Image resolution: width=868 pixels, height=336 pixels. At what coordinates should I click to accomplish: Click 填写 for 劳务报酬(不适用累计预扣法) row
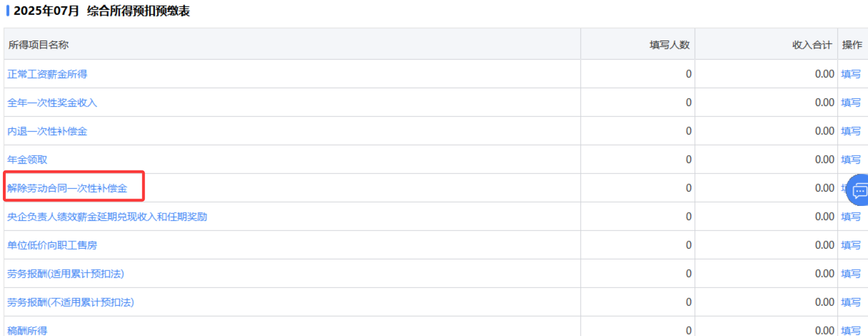coord(851,302)
